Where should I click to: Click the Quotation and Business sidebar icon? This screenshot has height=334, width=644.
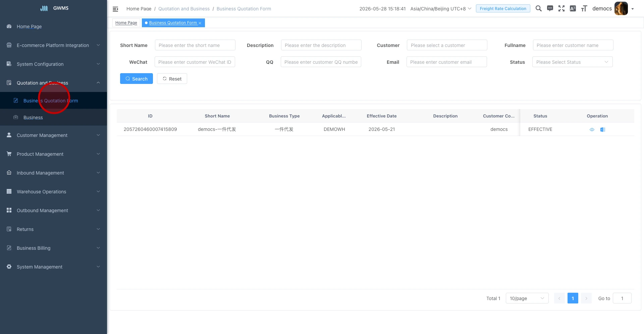(x=9, y=83)
